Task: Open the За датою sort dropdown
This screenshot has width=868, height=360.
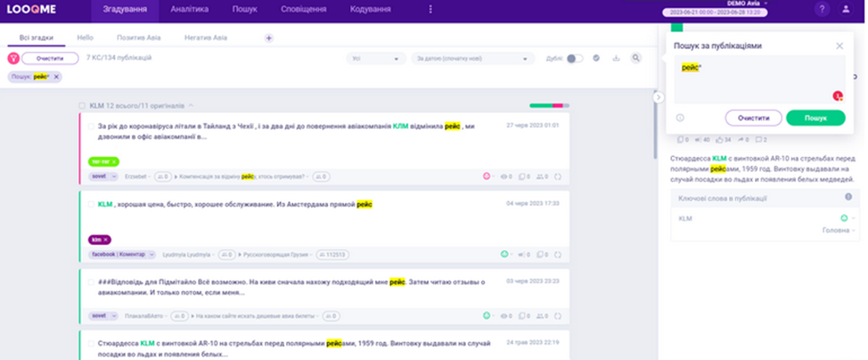Action: tap(471, 58)
